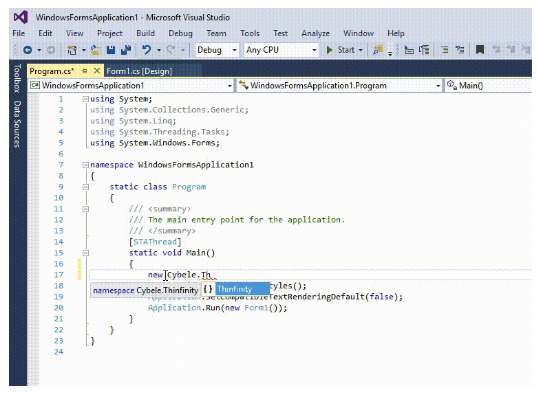Open the Window menu
Screen dimensions: 537x393
click(358, 33)
